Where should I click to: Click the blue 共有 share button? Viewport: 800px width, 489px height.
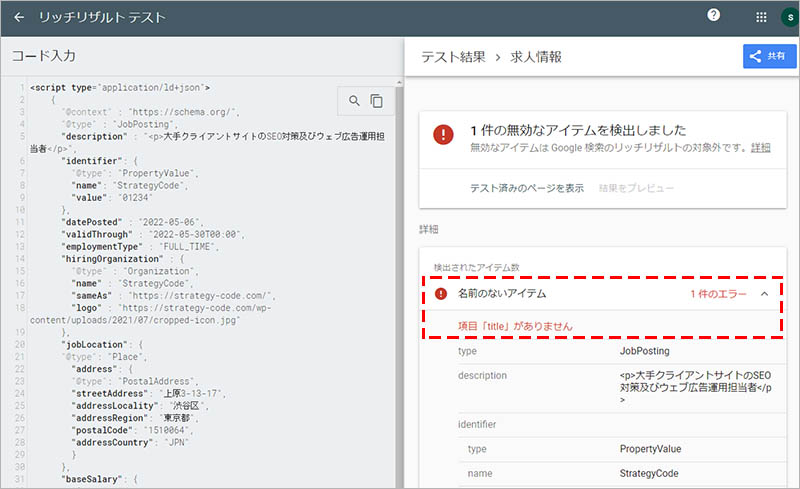[769, 57]
